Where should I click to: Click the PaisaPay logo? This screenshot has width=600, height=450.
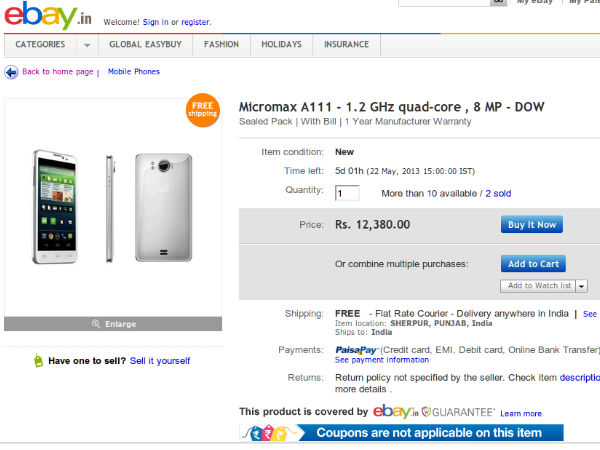(355, 349)
